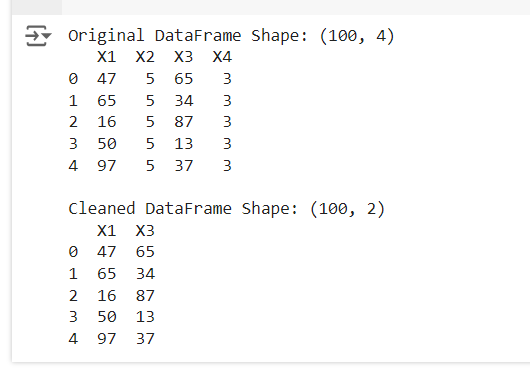Click X4 value 3 in original row 2
The width and height of the screenshot is (530, 370).
tap(227, 122)
